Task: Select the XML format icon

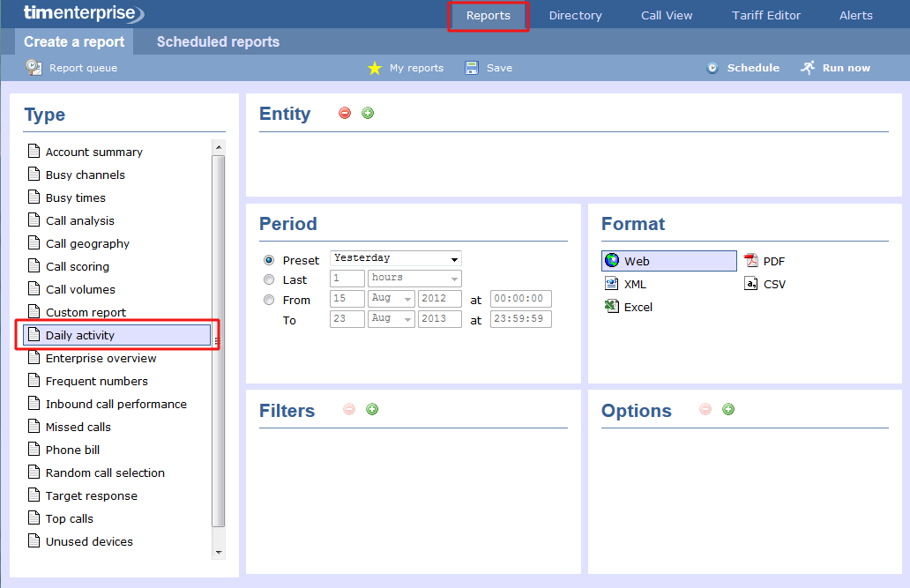Action: coord(612,284)
